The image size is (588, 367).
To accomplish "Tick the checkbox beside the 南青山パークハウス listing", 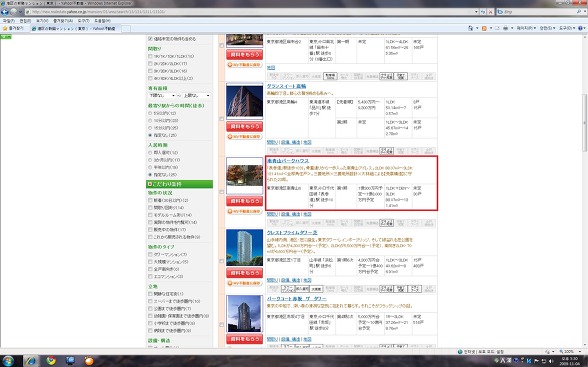I will [x=222, y=192].
